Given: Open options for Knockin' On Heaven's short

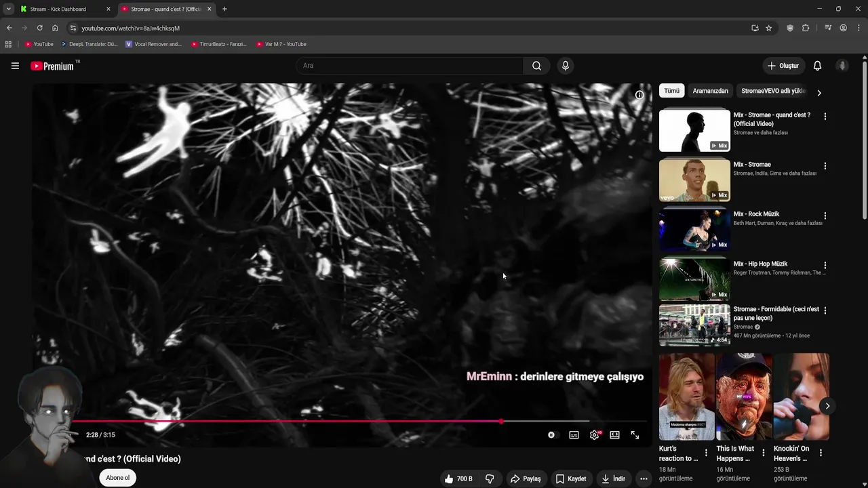Looking at the screenshot, I should 821,453.
